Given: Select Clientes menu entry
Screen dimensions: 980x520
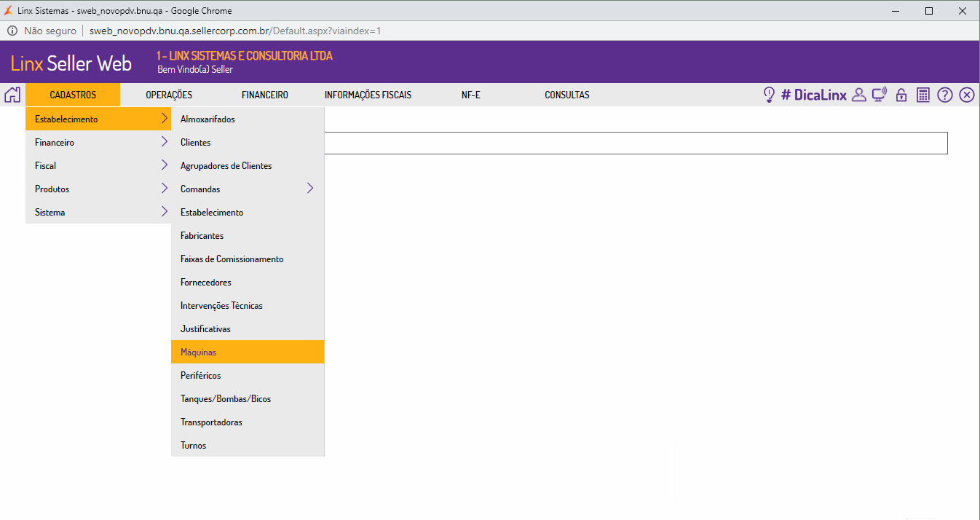Looking at the screenshot, I should pyautogui.click(x=248, y=142).
